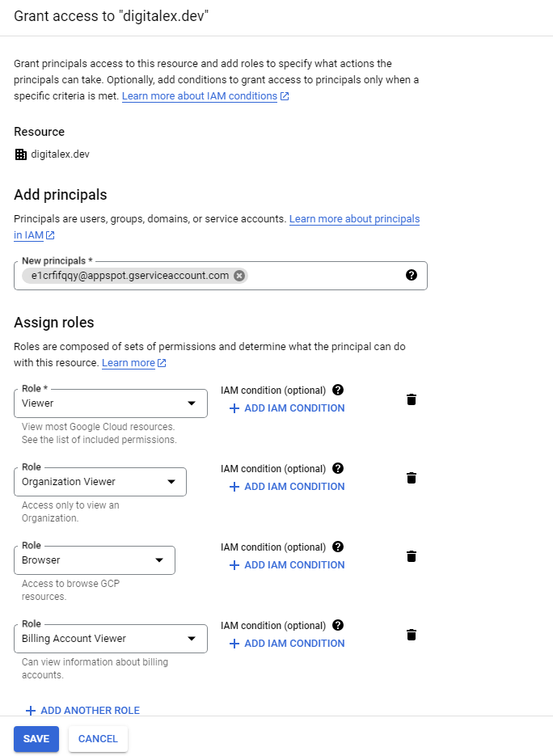Delete the Billing Account Viewer role

(x=412, y=635)
